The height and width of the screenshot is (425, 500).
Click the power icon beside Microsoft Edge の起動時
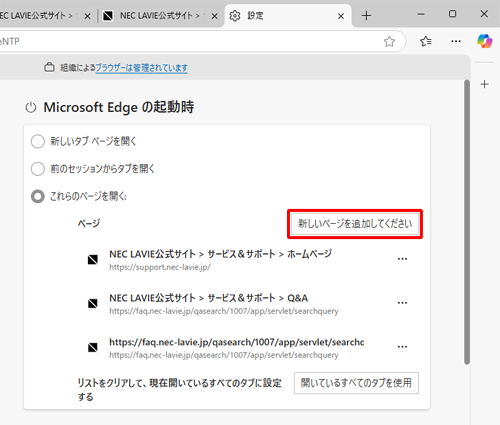(31, 108)
